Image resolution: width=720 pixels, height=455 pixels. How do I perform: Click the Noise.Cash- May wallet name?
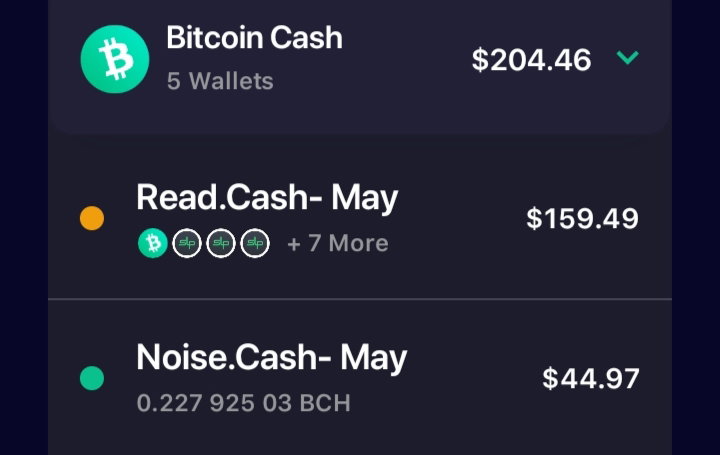272,358
